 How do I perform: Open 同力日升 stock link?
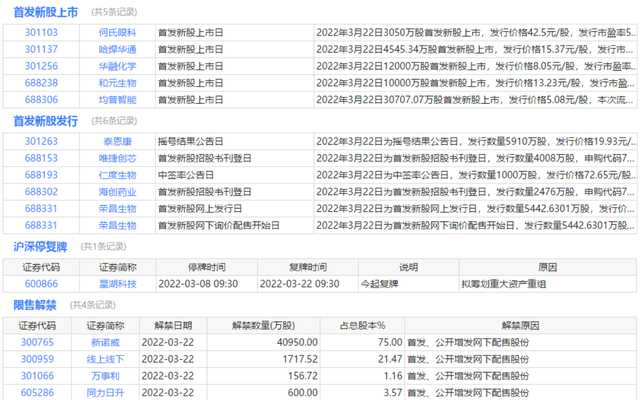(105, 393)
